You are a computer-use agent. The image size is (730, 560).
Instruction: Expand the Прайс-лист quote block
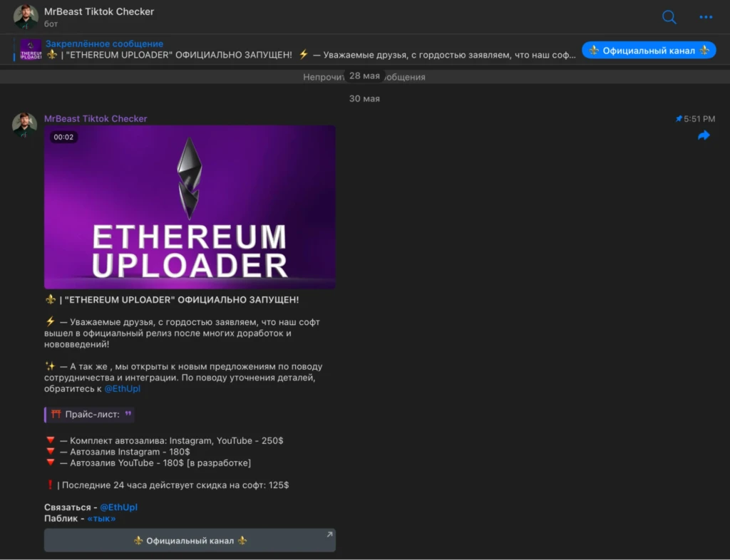89,415
